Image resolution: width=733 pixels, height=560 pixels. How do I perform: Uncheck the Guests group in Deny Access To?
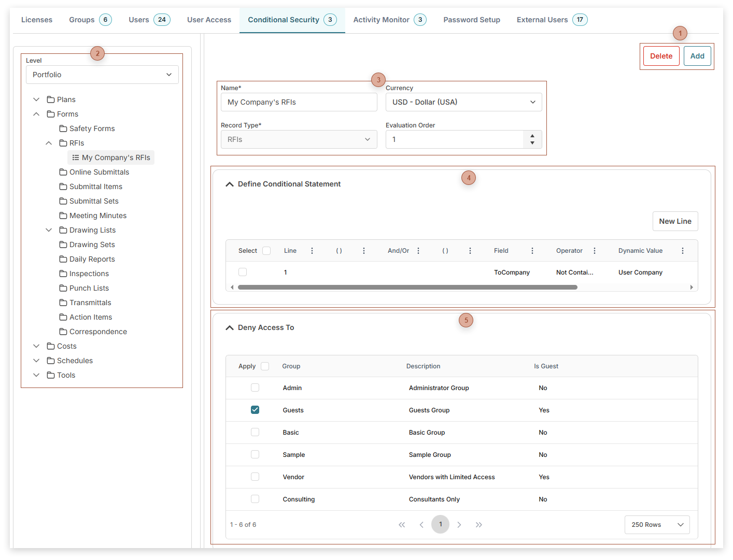pyautogui.click(x=255, y=409)
